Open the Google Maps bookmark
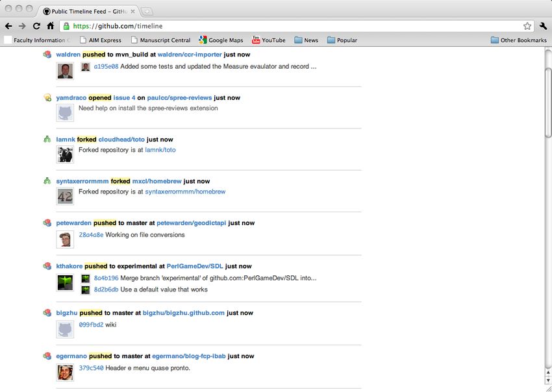 click(221, 40)
